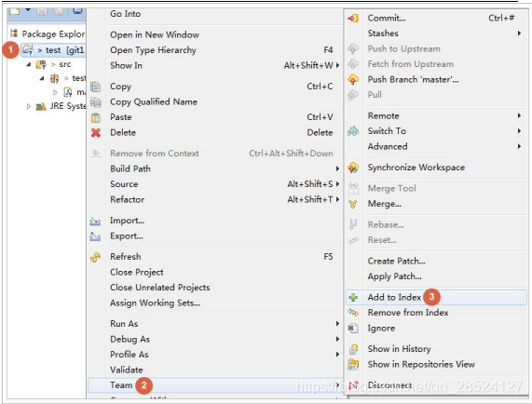
Task: Choose Apply Patch... in Team menu
Action: pos(395,276)
